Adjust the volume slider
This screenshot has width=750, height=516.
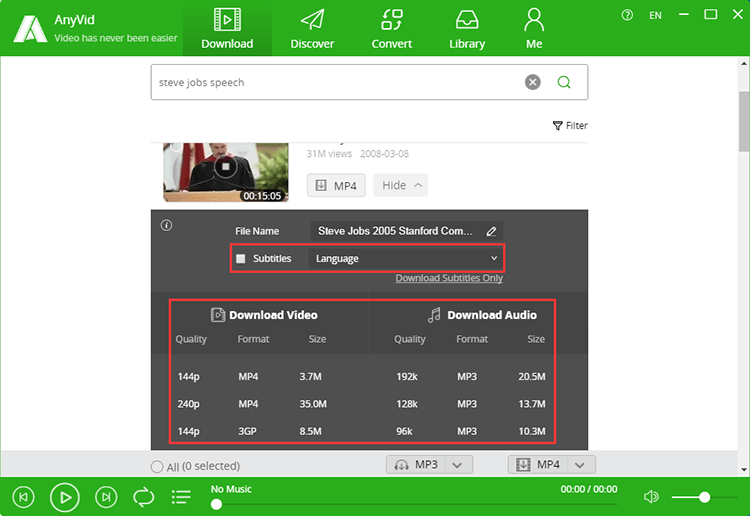[x=704, y=497]
